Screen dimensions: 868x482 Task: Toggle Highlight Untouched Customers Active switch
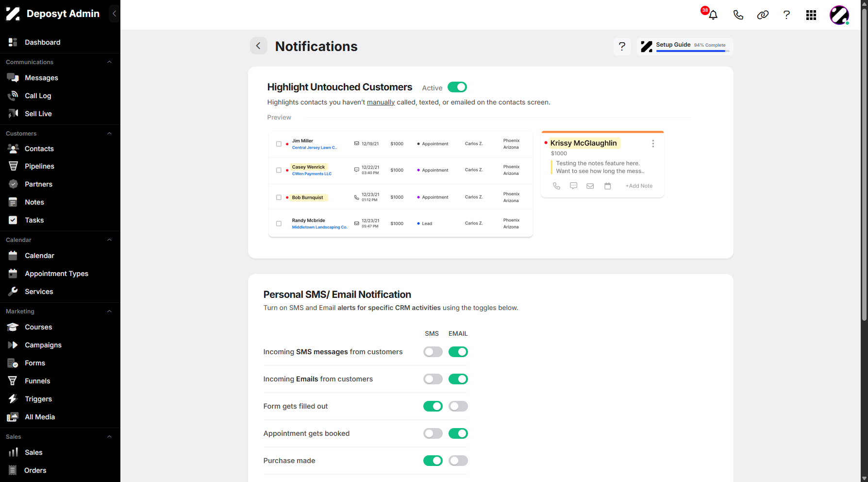457,87
